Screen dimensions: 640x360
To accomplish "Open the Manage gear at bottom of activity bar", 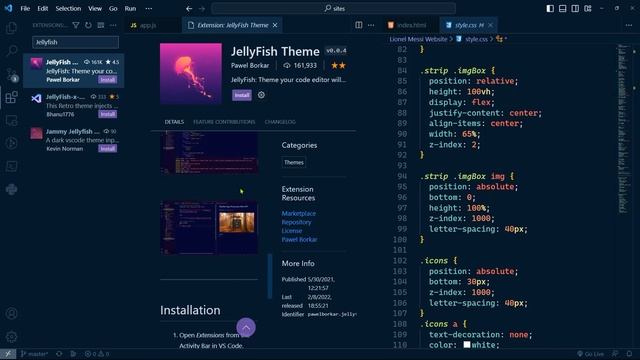I will point(11,337).
